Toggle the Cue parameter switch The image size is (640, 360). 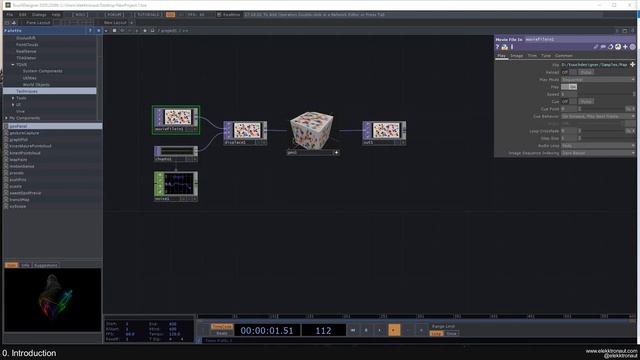569,102
